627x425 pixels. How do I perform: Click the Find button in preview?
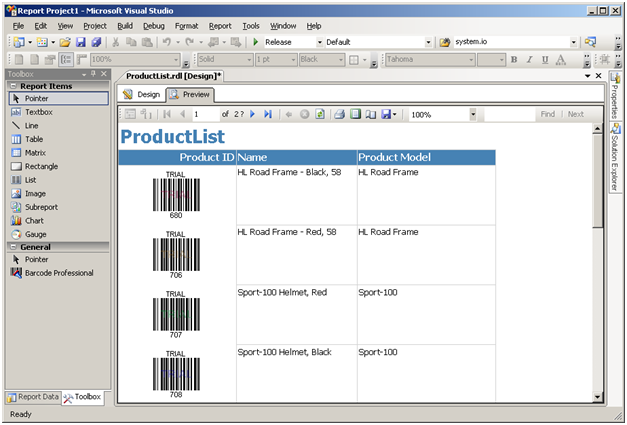tap(547, 114)
